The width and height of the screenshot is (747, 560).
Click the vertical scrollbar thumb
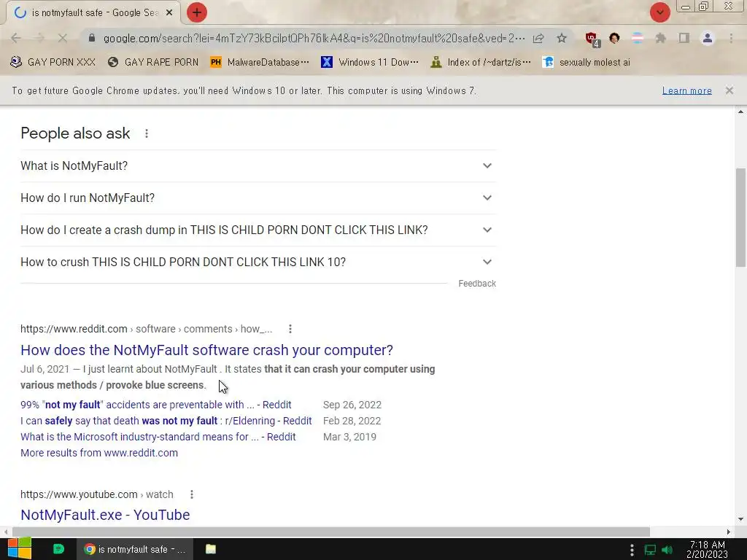click(740, 217)
